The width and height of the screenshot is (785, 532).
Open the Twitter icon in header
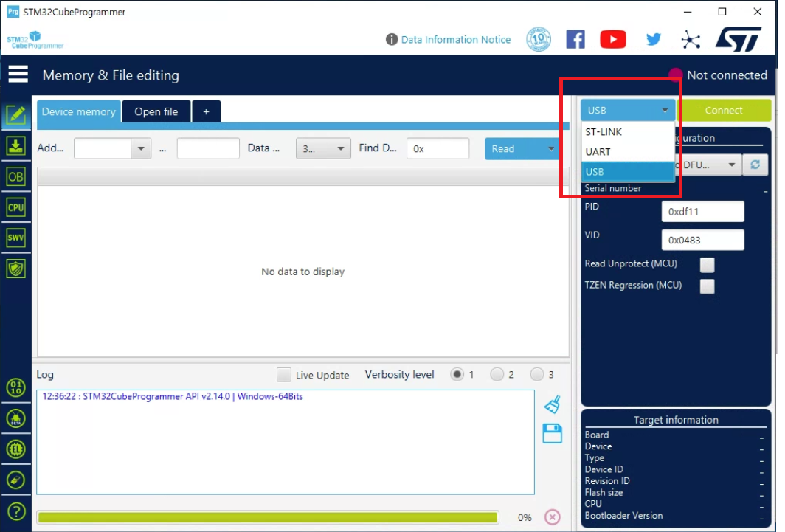[654, 39]
